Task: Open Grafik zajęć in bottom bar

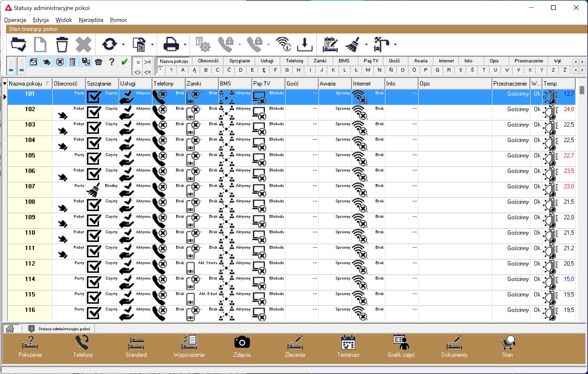Action: [401, 347]
